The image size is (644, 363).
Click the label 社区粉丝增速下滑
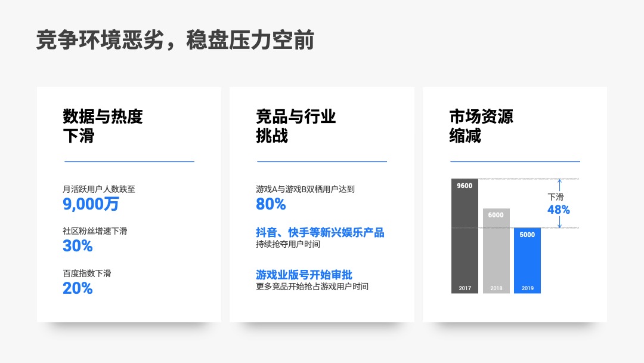[95, 231]
